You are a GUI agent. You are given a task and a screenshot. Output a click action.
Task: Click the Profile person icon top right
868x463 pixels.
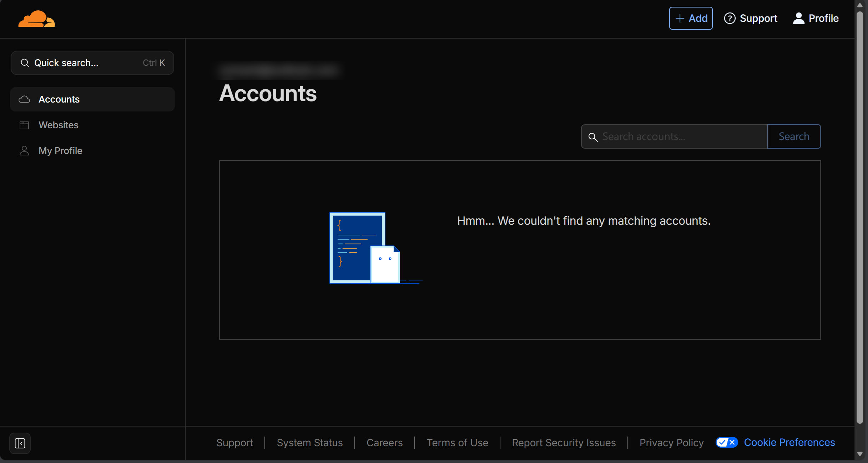798,18
